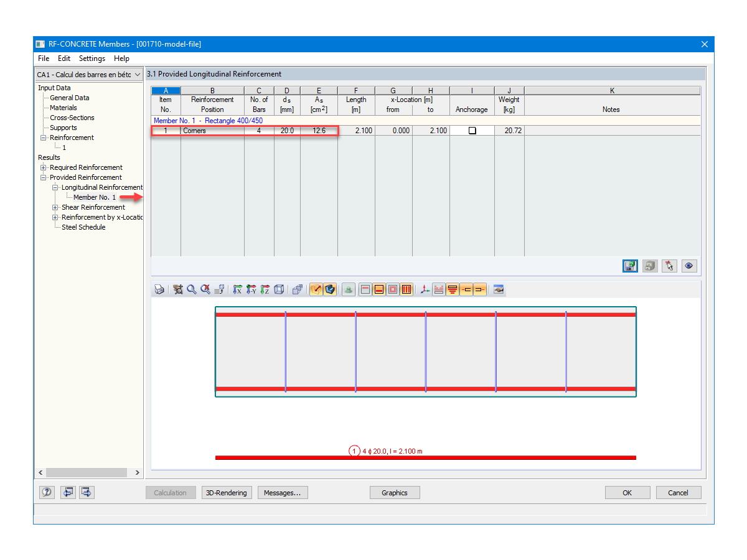Switch to view in X direction
747x560 pixels.
[236, 289]
